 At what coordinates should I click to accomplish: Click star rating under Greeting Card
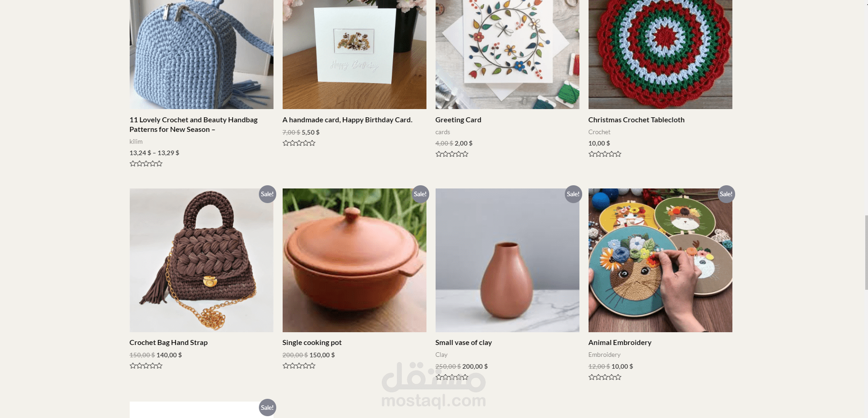click(x=452, y=154)
